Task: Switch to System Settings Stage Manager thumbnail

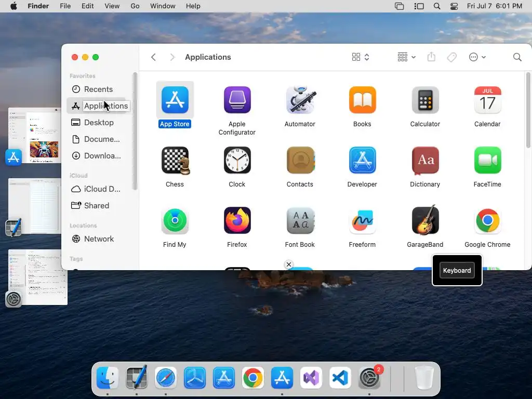Action: pos(37,277)
